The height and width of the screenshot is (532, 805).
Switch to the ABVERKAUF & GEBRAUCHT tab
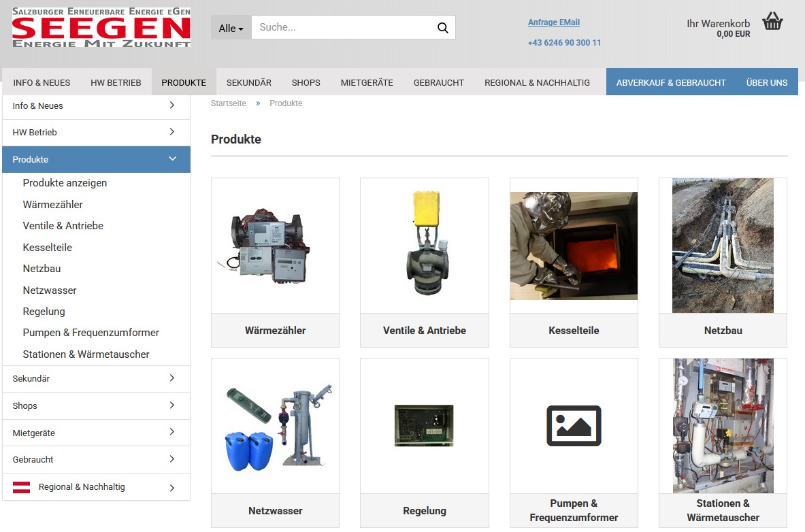tap(670, 82)
